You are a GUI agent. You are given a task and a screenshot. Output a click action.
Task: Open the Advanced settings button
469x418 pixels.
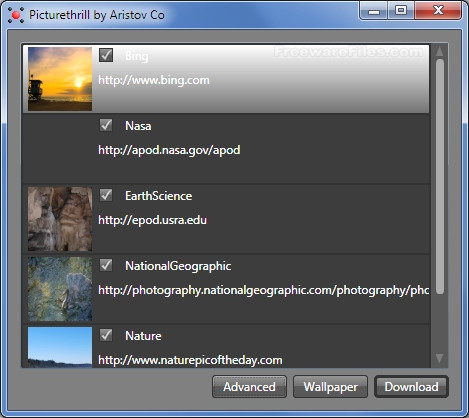[249, 387]
